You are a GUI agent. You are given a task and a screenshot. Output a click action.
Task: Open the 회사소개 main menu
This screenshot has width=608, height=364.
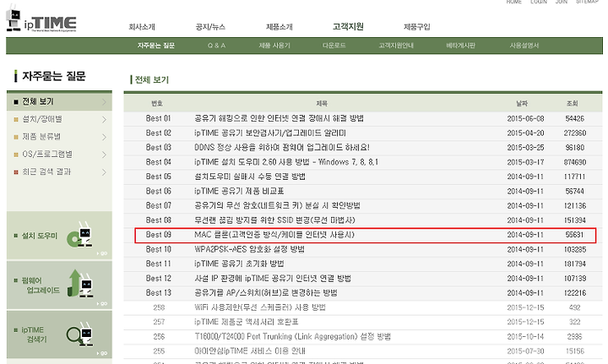(142, 27)
